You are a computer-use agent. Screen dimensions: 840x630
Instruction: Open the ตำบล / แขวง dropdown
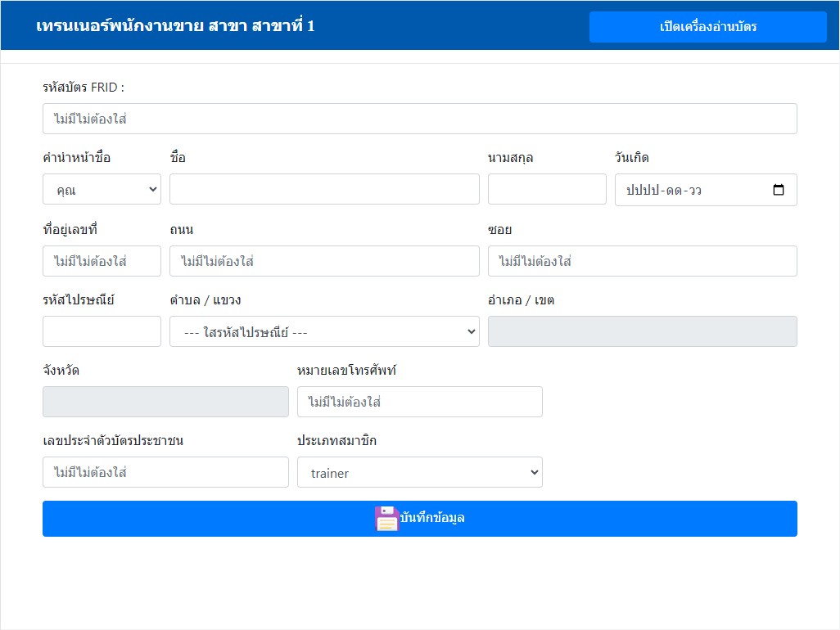pos(324,331)
